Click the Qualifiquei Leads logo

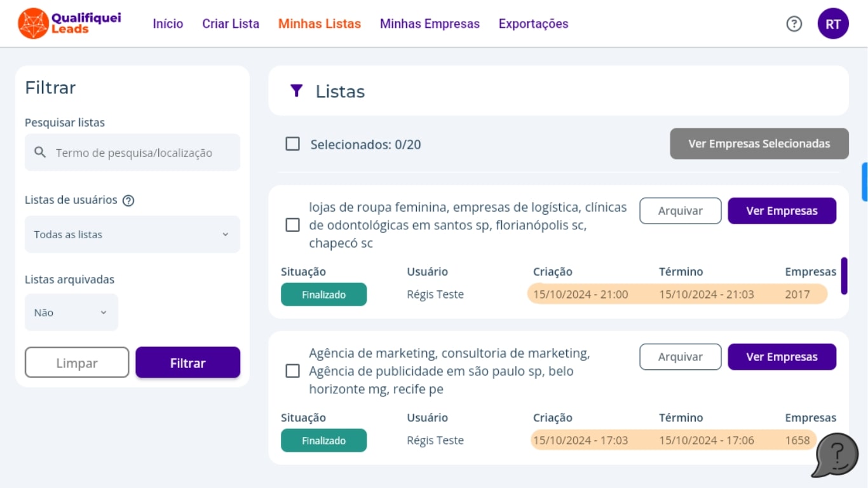(69, 24)
